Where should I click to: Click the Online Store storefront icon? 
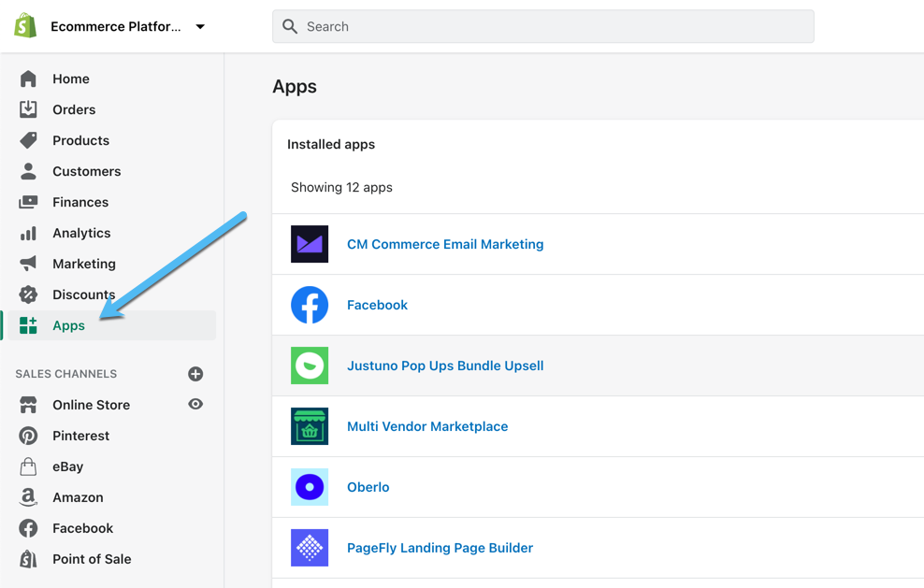pos(28,405)
